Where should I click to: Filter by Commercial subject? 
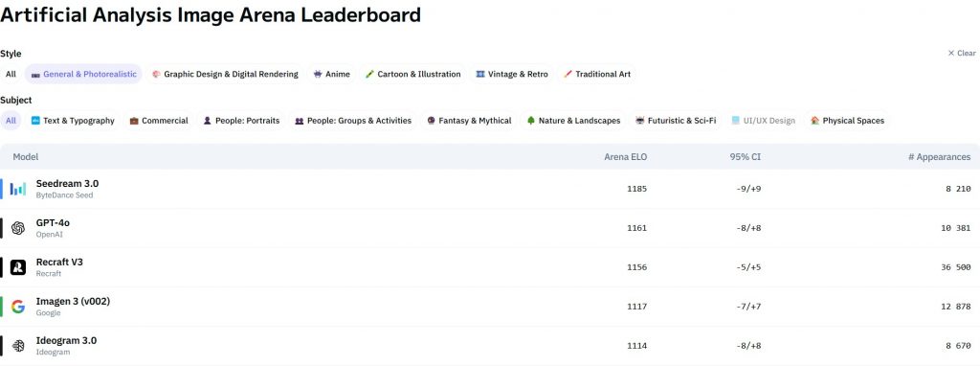click(159, 120)
